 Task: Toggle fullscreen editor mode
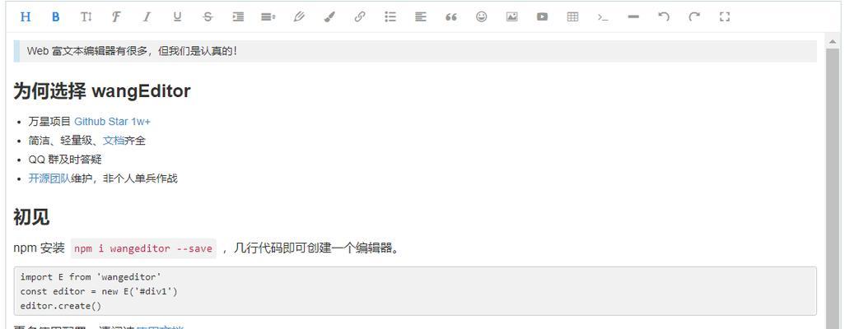pos(725,16)
